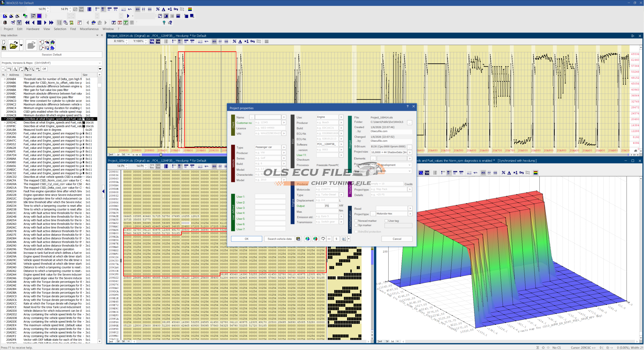Click the comment speech bubble icon
This screenshot has width=644, height=350.
323,239
